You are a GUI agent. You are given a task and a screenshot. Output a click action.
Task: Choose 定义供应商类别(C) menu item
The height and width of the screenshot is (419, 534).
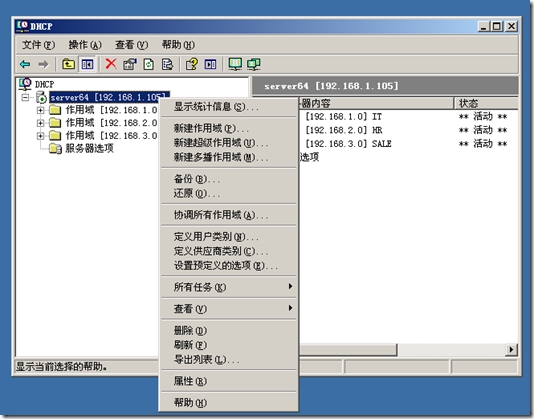(x=229, y=251)
